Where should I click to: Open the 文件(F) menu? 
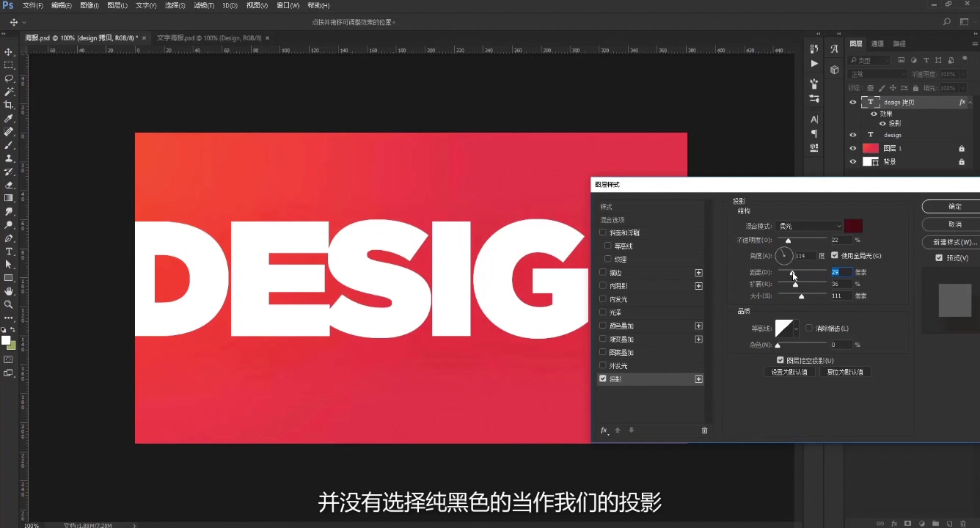click(x=33, y=5)
